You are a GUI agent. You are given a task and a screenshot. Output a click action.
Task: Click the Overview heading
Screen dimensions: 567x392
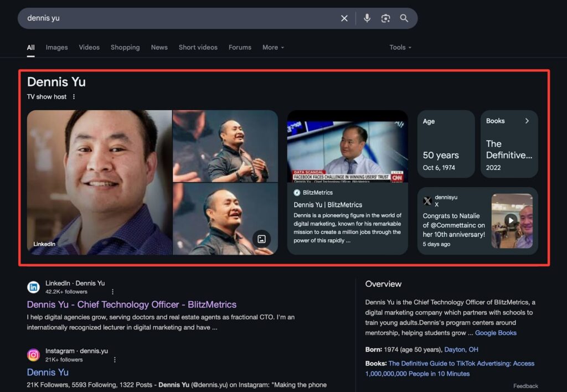coord(383,284)
